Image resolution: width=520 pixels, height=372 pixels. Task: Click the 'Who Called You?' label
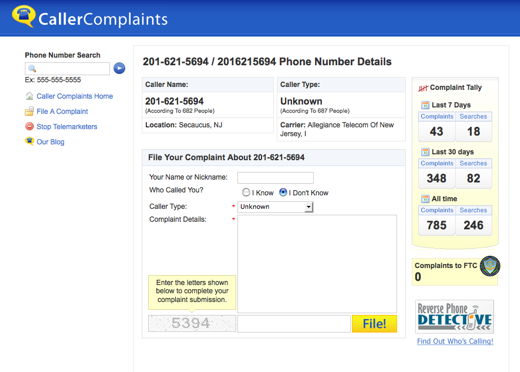[x=176, y=190]
